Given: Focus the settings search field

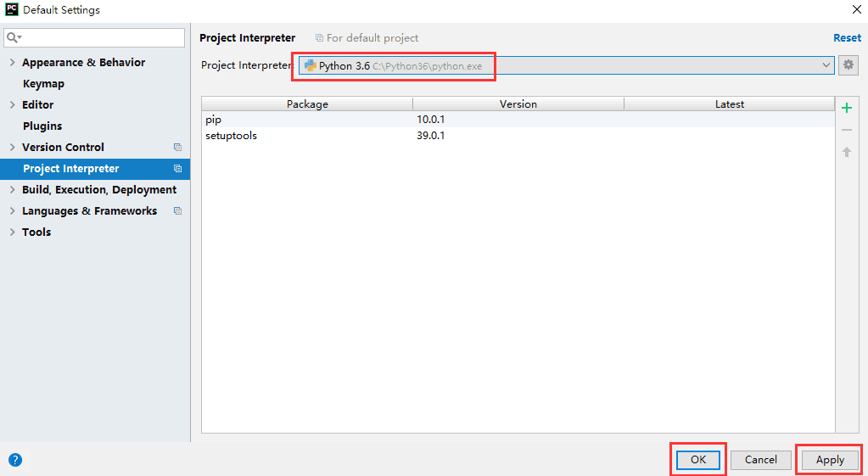Looking at the screenshot, I should pyautogui.click(x=94, y=37).
